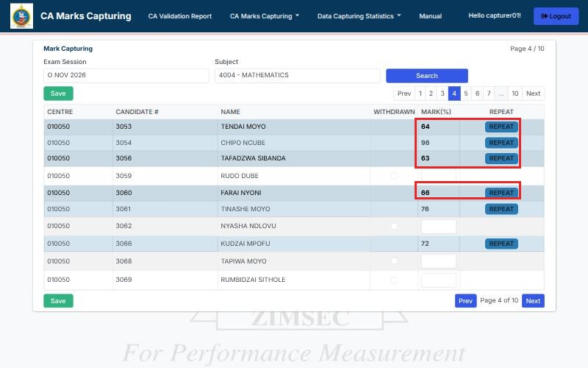588x368 pixels.
Task: Click the mark 72 for KUDZAI MPOFU
Action: [425, 244]
